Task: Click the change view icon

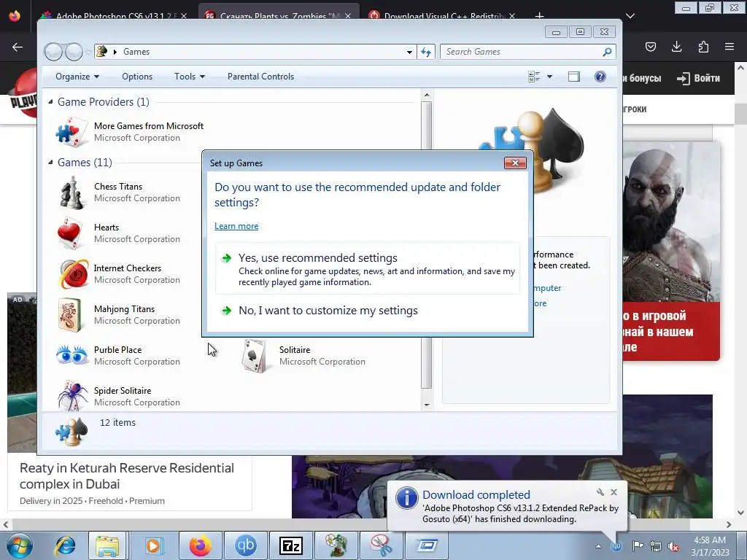Action: [x=534, y=77]
